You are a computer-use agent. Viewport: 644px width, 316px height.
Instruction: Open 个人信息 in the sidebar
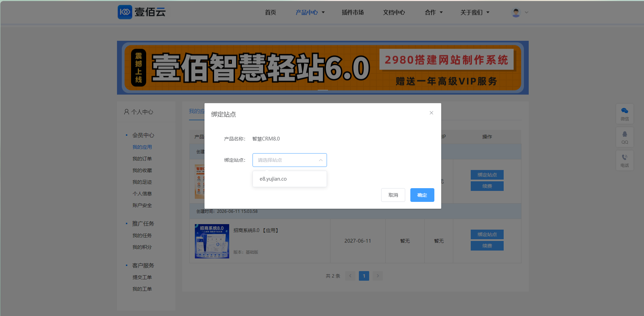pos(142,194)
